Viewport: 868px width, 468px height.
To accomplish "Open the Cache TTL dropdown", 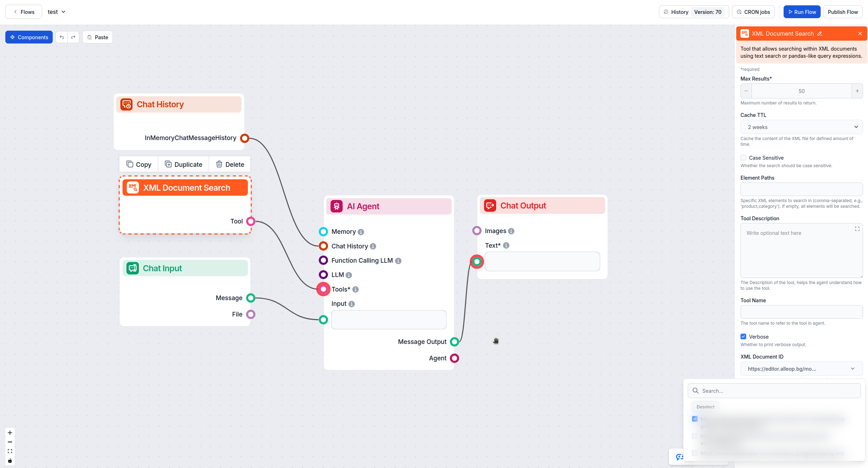I will click(x=801, y=127).
